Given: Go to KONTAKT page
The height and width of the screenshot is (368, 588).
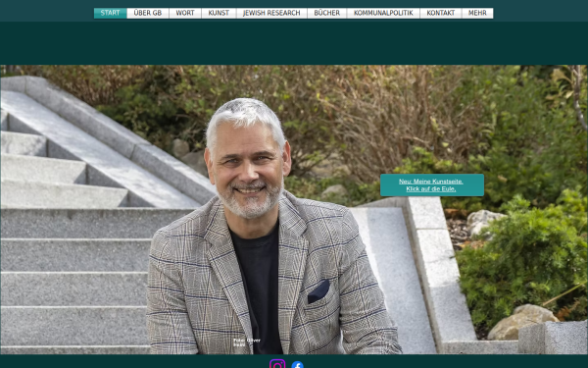Looking at the screenshot, I should [441, 13].
